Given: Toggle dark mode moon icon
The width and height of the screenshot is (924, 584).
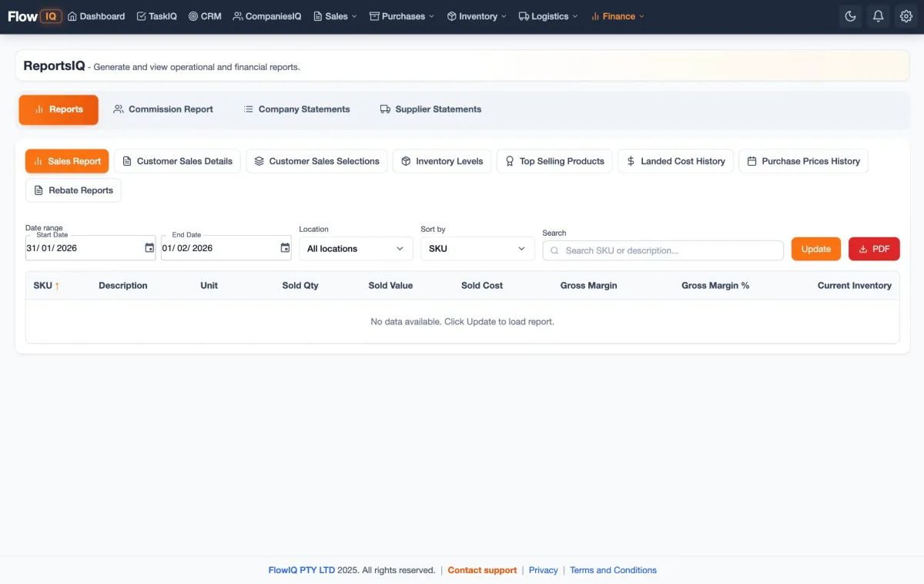Looking at the screenshot, I should [850, 16].
